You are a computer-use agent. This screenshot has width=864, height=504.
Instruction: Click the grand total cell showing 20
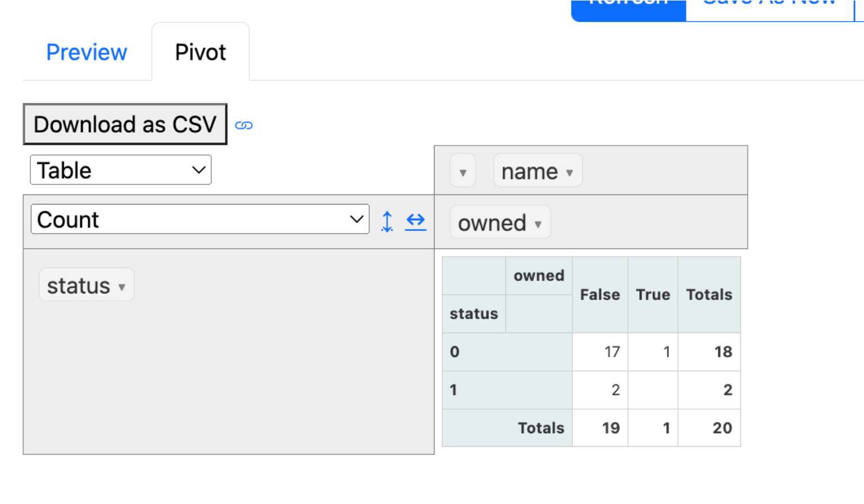(709, 428)
